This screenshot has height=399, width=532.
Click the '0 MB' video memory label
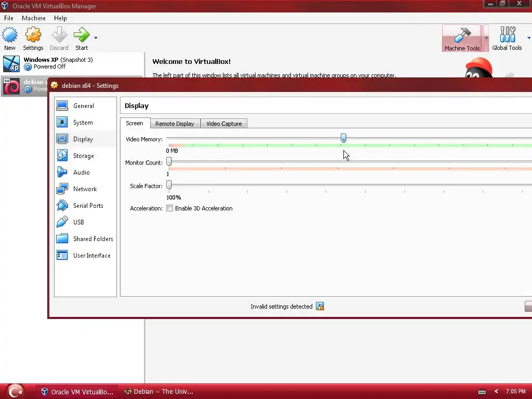pyautogui.click(x=172, y=151)
